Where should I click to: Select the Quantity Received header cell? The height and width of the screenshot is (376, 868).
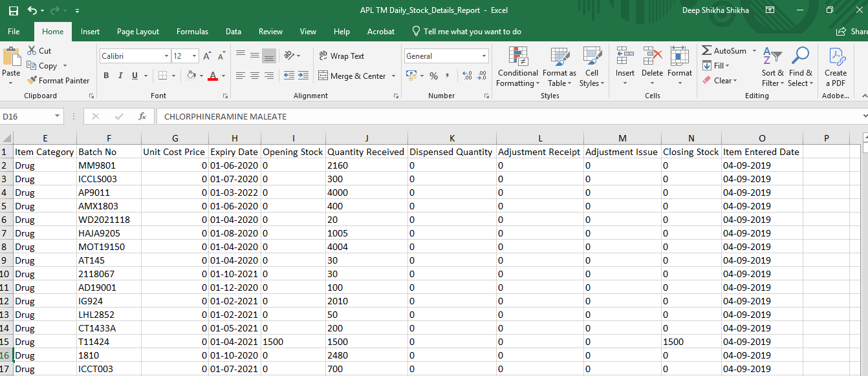coord(366,152)
